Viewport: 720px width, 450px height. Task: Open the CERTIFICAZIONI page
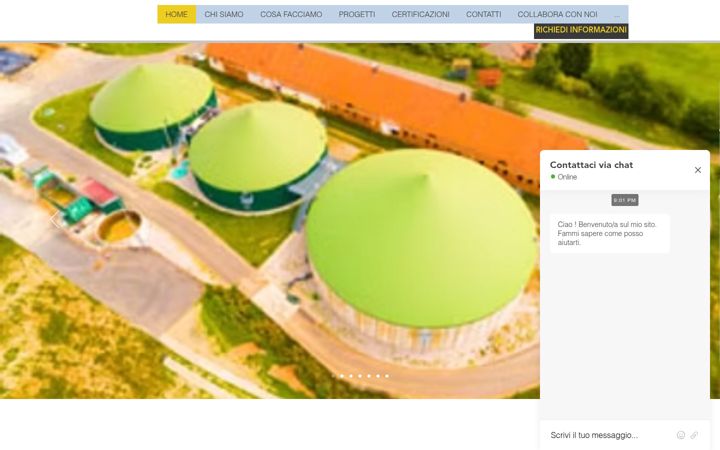(421, 15)
